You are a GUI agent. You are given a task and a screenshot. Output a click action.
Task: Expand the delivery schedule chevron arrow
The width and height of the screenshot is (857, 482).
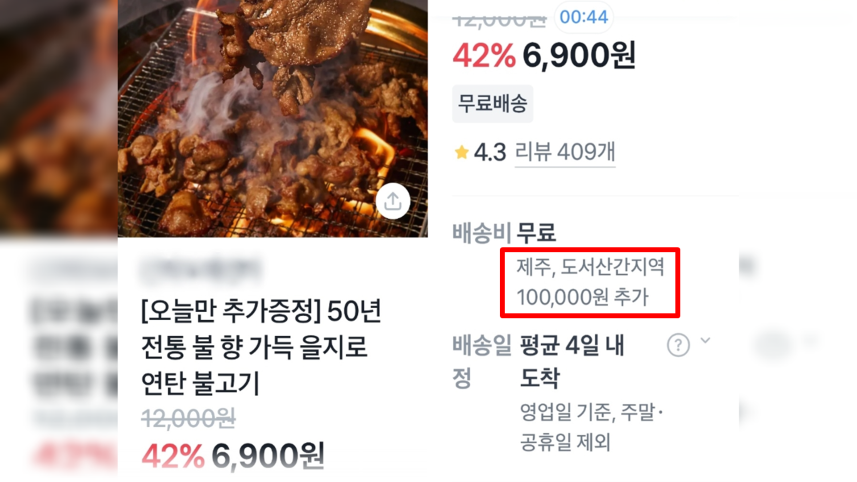706,340
